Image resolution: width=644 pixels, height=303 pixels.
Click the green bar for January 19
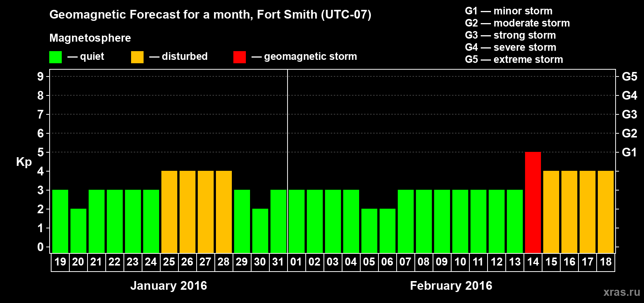pyautogui.click(x=60, y=221)
